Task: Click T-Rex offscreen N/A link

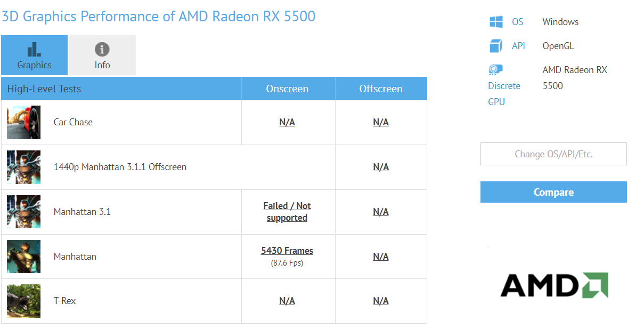Action: pyautogui.click(x=381, y=301)
